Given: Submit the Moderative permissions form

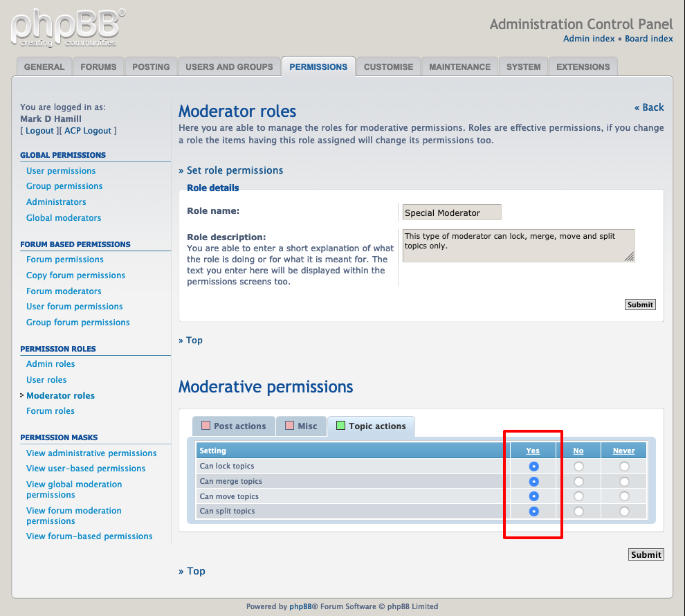Looking at the screenshot, I should (x=646, y=554).
